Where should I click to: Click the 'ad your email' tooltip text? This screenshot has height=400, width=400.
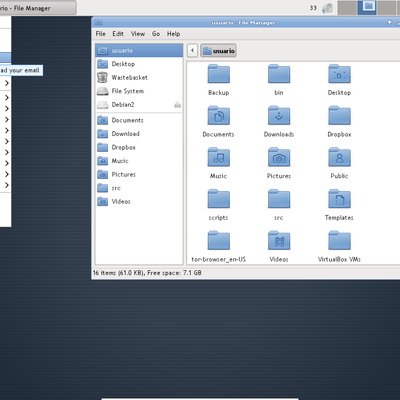click(x=20, y=70)
